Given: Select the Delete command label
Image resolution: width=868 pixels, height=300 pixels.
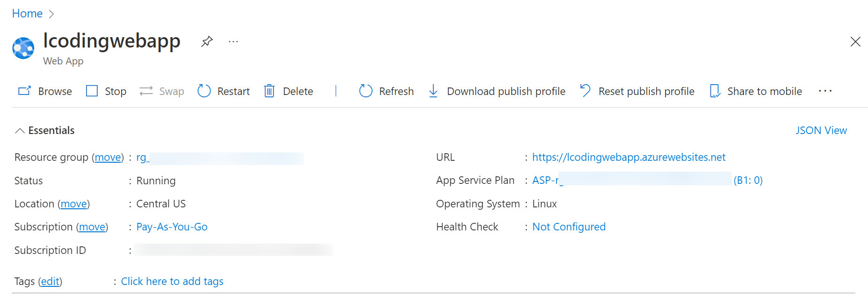Looking at the screenshot, I should pyautogui.click(x=298, y=91).
